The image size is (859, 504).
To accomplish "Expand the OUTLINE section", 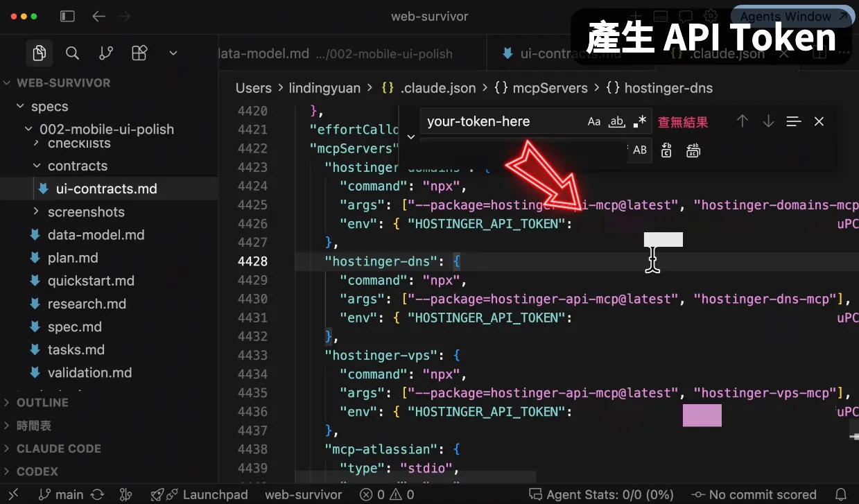I will (x=42, y=402).
